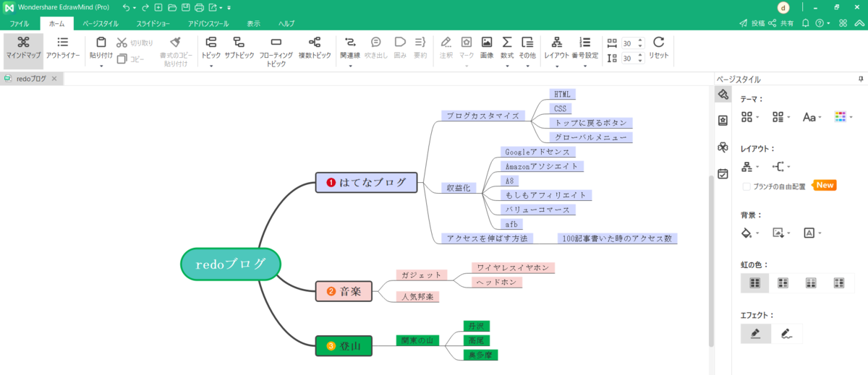Screen dimensions: 868x375
Task: Expand the Formula (数式) dropdown
Action: click(x=507, y=65)
